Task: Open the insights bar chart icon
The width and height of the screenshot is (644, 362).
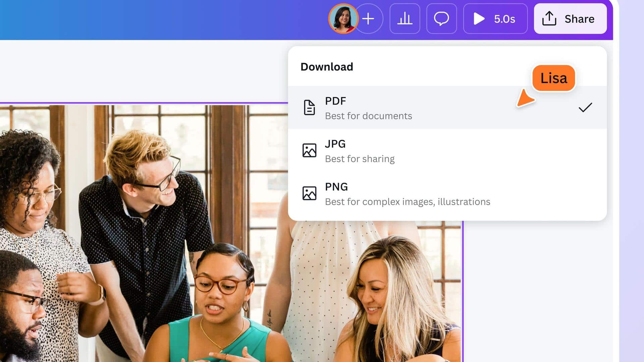Action: click(x=405, y=19)
